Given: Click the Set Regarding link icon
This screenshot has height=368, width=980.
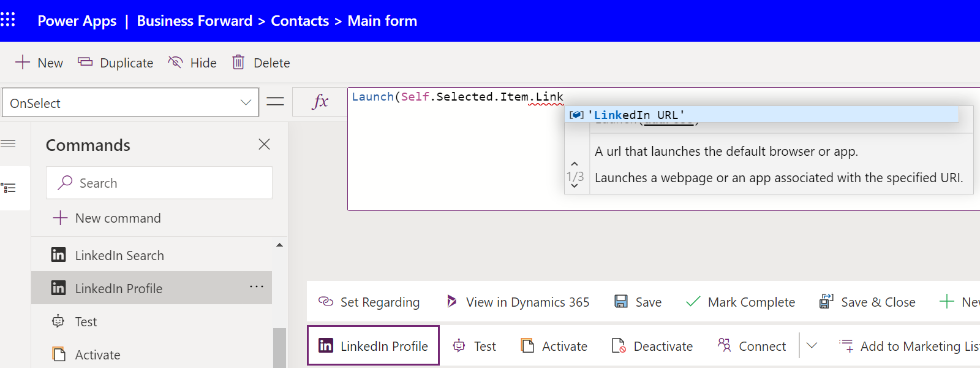Looking at the screenshot, I should 326,301.
